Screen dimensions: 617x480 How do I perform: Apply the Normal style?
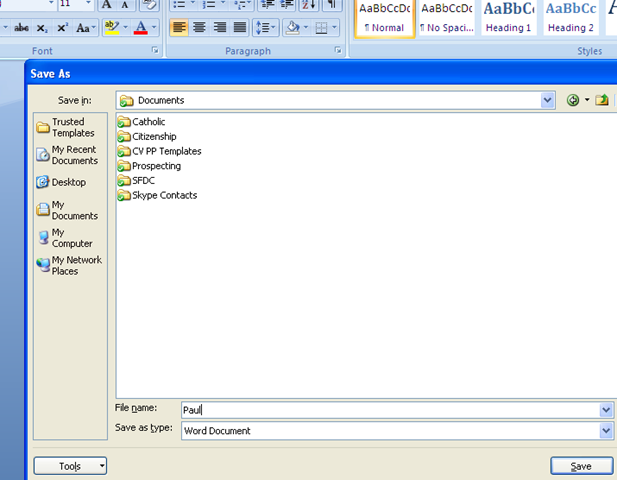pos(384,18)
